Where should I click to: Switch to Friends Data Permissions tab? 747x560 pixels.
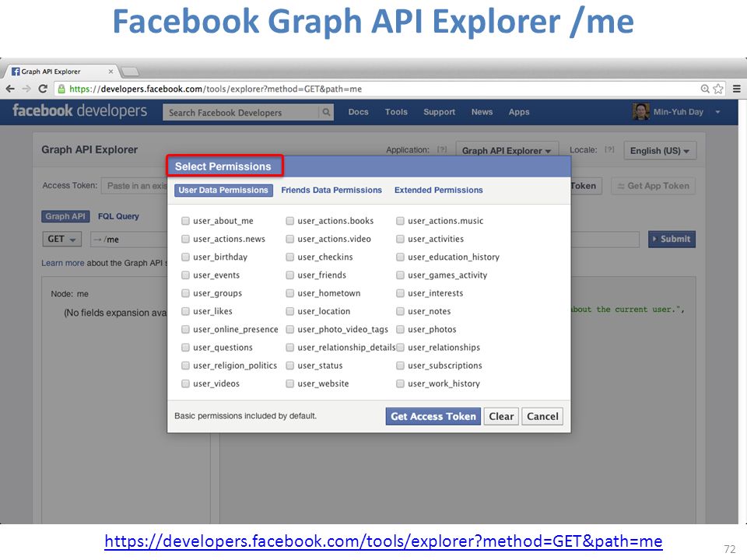tap(331, 190)
